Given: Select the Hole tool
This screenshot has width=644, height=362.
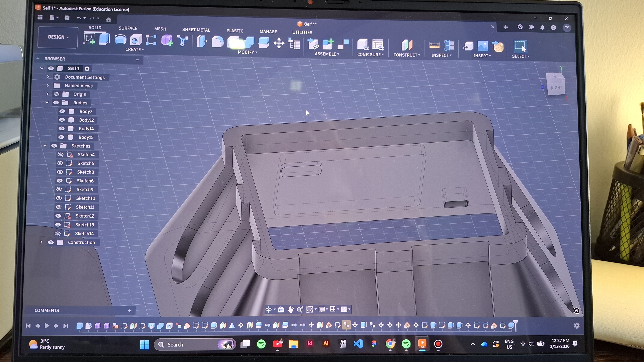Looking at the screenshot, I should [136, 40].
